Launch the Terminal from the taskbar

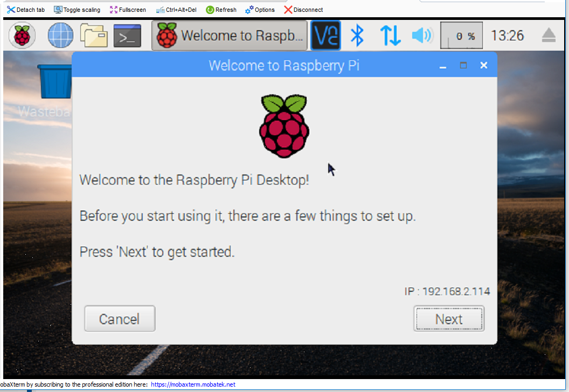pyautogui.click(x=127, y=36)
